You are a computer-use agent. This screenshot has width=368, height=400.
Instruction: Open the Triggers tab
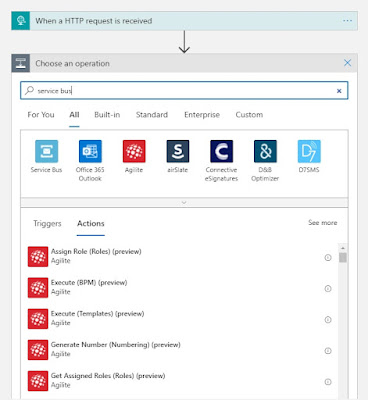[x=47, y=223]
